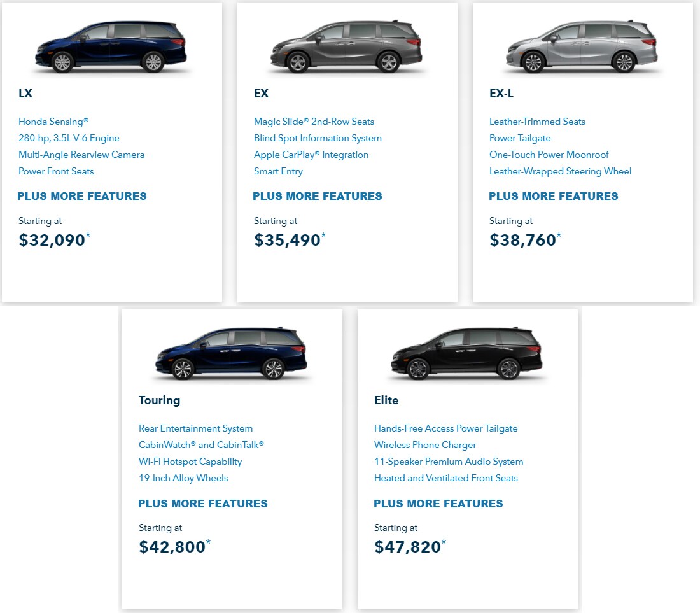This screenshot has height=613, width=700.
Task: Click Rear Entertainment System link
Action: click(x=195, y=428)
